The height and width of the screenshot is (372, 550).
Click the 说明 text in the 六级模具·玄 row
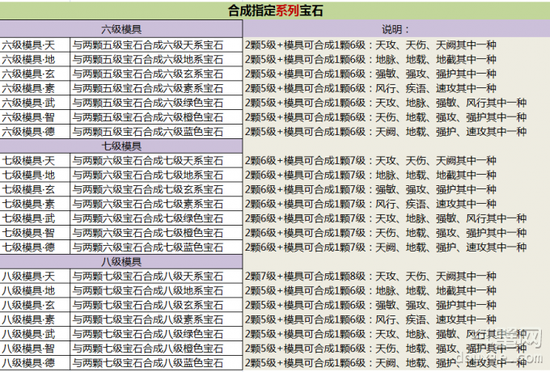point(371,74)
